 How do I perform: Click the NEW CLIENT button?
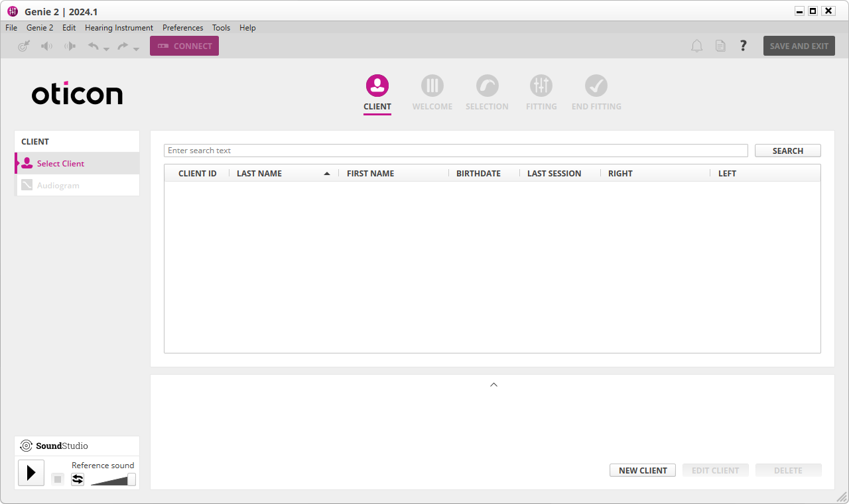point(642,470)
